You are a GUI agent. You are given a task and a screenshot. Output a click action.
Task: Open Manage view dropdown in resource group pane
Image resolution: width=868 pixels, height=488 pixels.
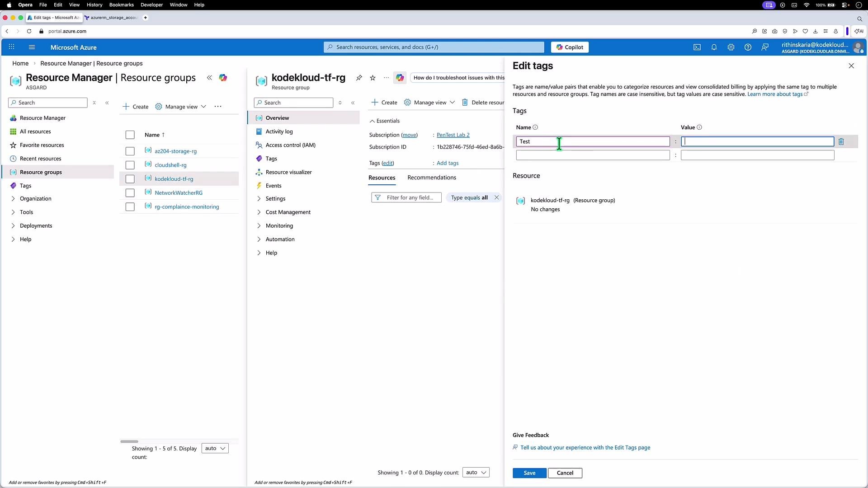429,103
